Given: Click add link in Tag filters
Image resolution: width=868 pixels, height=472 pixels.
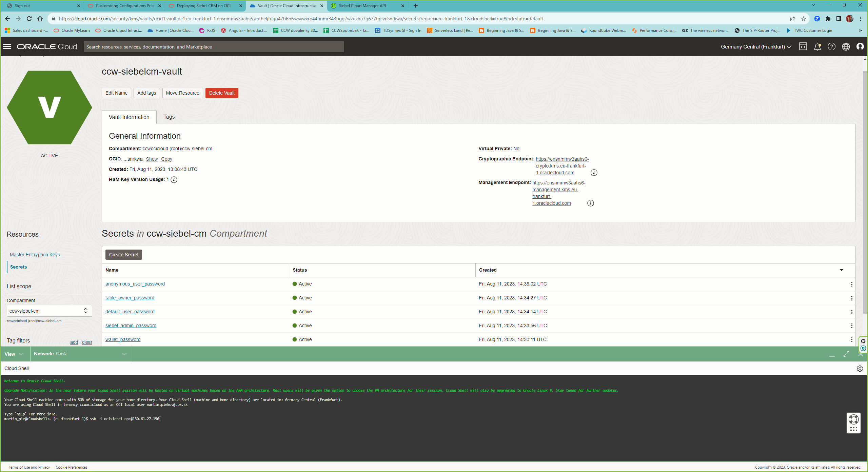Looking at the screenshot, I should (x=74, y=342).
